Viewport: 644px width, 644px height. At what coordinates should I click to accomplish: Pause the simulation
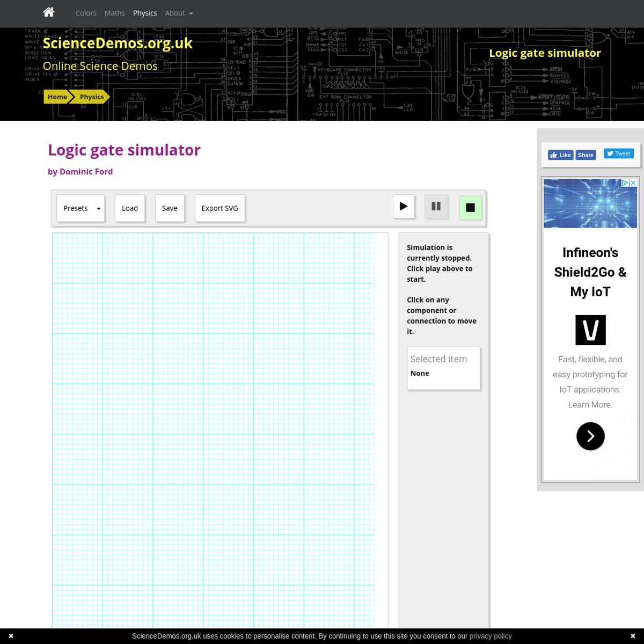click(436, 207)
